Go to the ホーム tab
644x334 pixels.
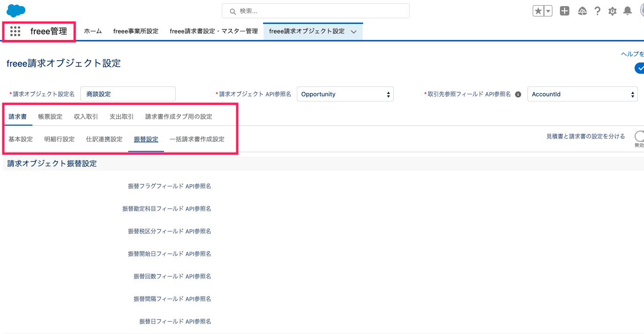pos(93,31)
